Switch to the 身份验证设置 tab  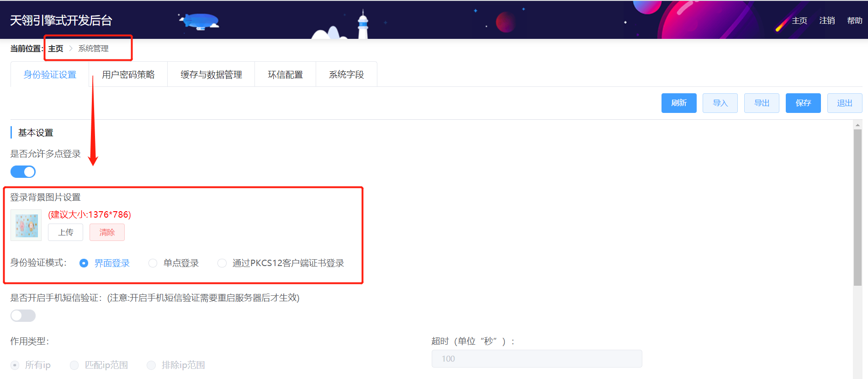(50, 75)
